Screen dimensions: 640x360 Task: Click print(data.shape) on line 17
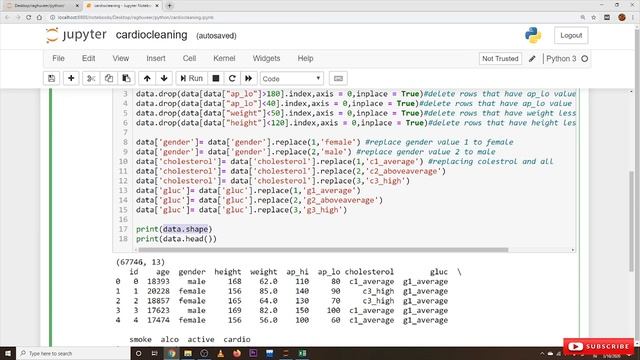[x=174, y=229]
